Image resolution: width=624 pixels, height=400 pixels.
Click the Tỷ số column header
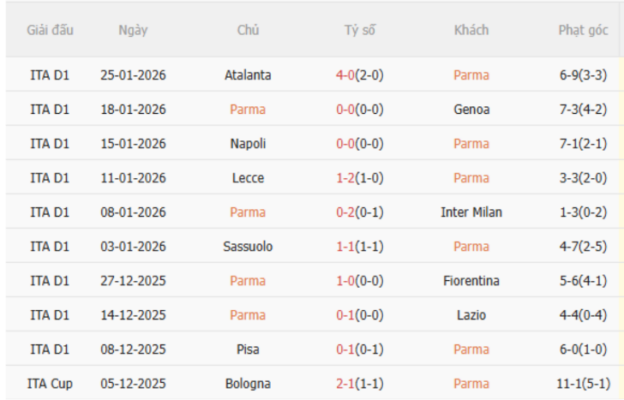(x=360, y=30)
